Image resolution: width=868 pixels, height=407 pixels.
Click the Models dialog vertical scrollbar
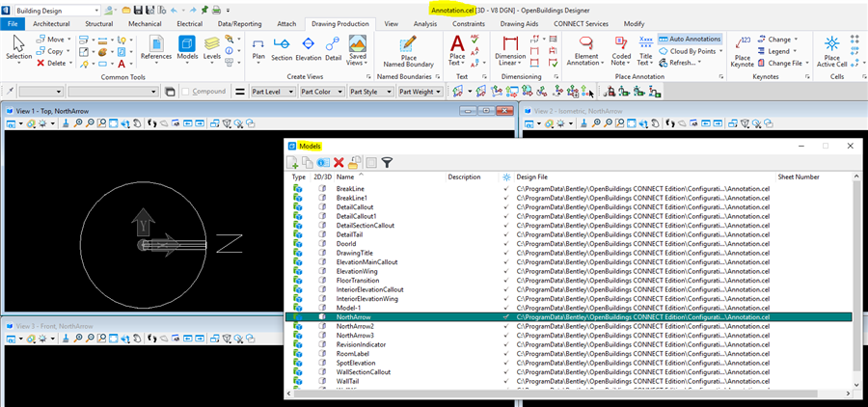pos(857,277)
